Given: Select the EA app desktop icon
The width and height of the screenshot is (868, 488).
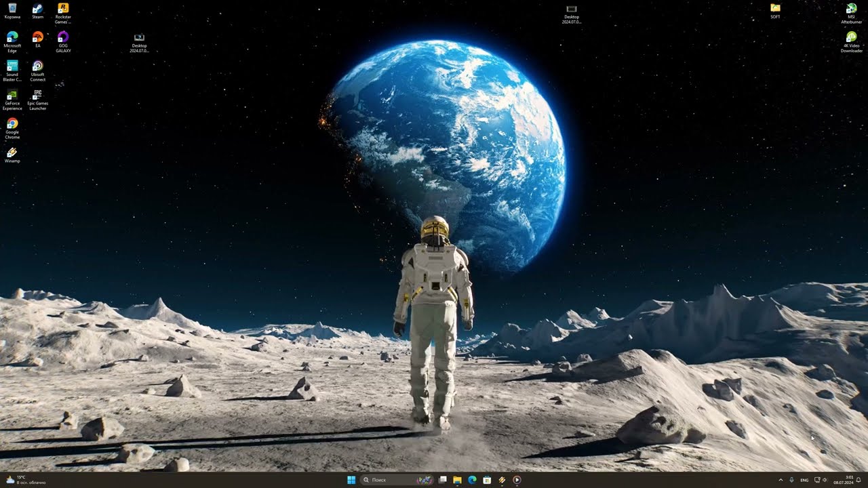Looking at the screenshot, I should pos(38,39).
